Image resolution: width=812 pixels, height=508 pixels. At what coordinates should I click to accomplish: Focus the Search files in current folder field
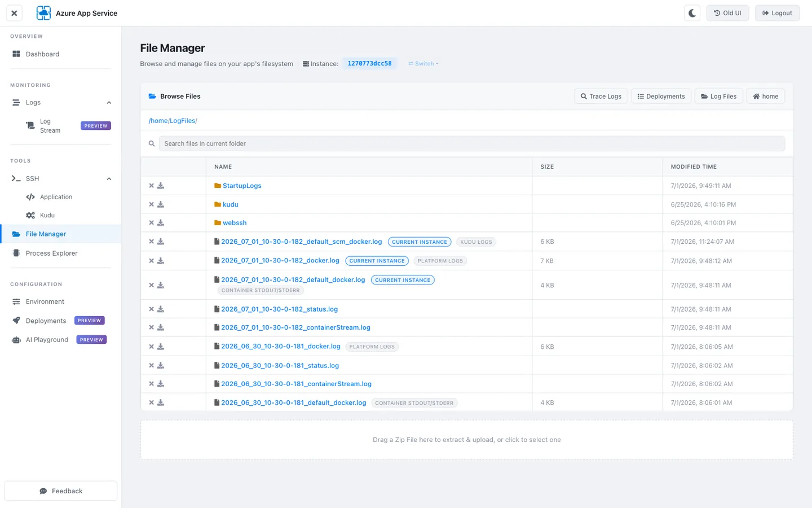[472, 144]
